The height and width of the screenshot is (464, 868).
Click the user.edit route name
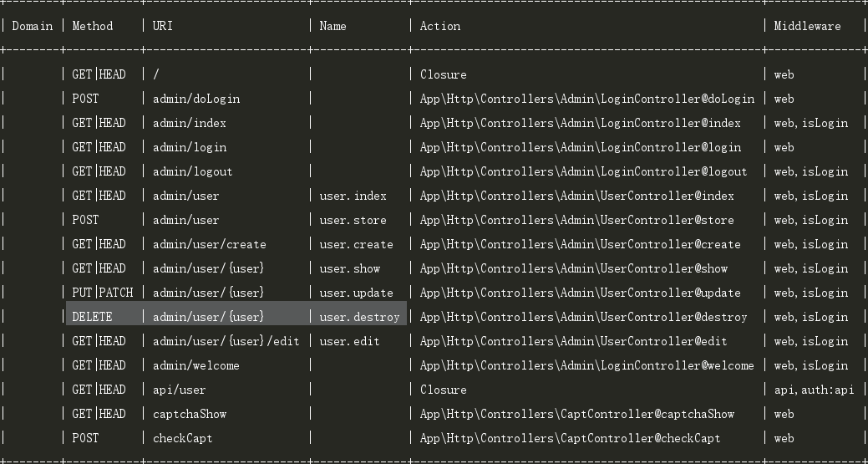pyautogui.click(x=350, y=342)
